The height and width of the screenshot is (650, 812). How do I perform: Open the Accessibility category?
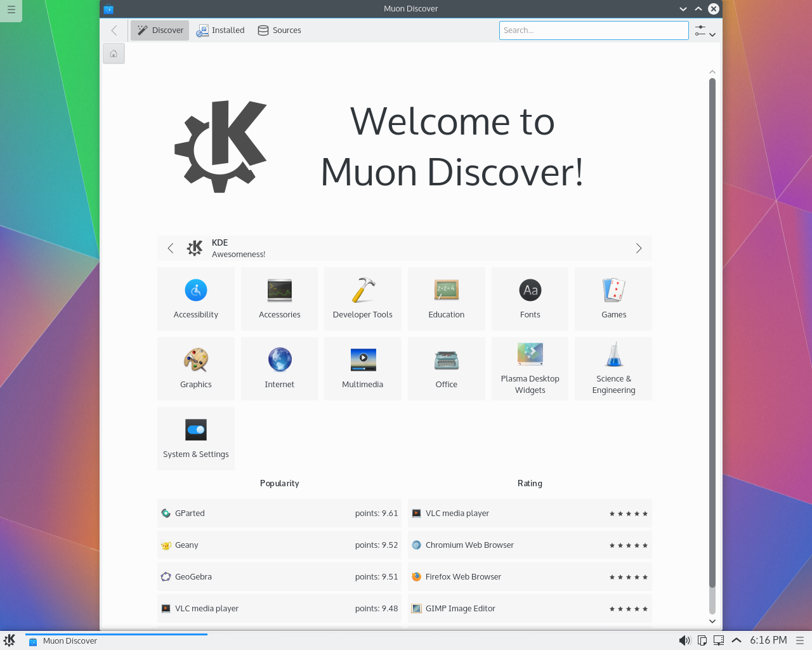point(196,299)
